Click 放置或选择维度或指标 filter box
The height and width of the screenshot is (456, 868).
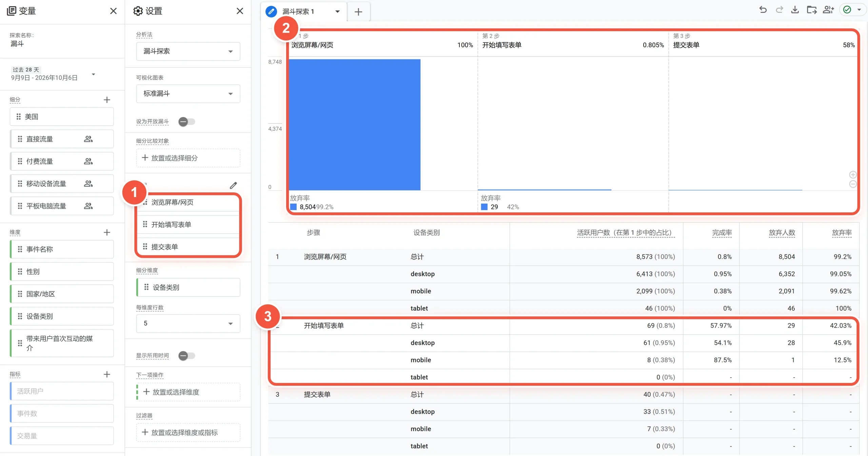pos(188,432)
